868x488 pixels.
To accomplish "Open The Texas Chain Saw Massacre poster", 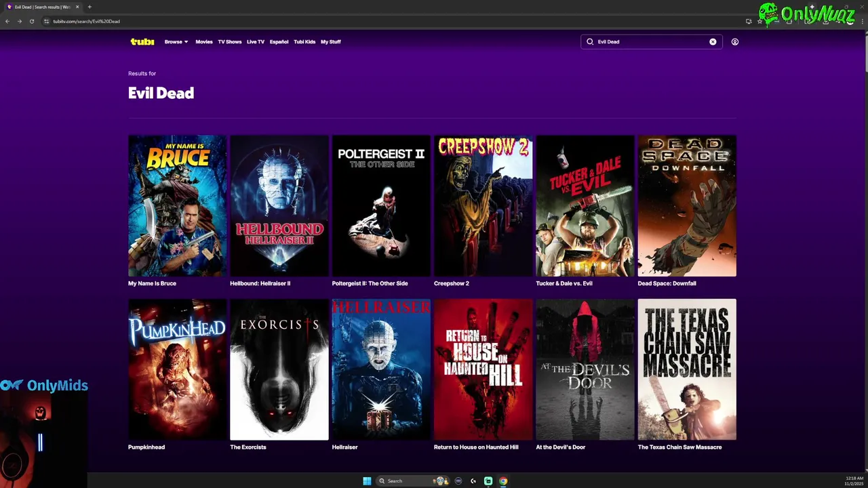I will (x=687, y=369).
